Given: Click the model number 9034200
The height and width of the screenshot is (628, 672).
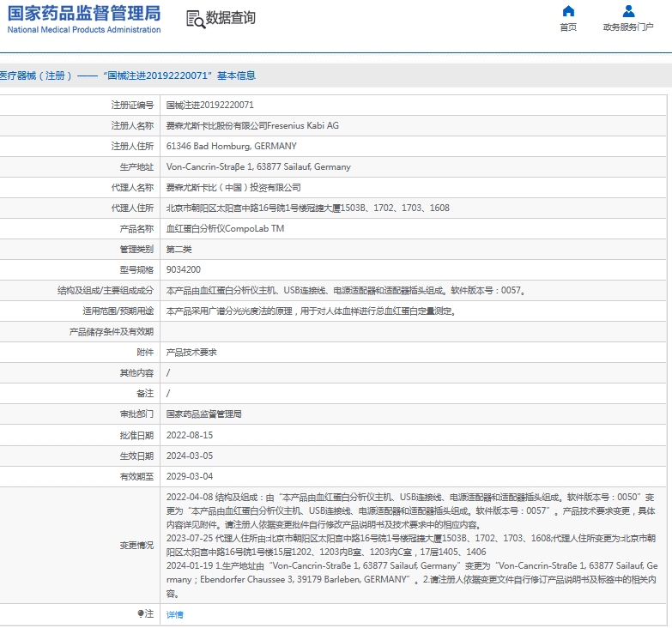Looking at the screenshot, I should (x=184, y=270).
